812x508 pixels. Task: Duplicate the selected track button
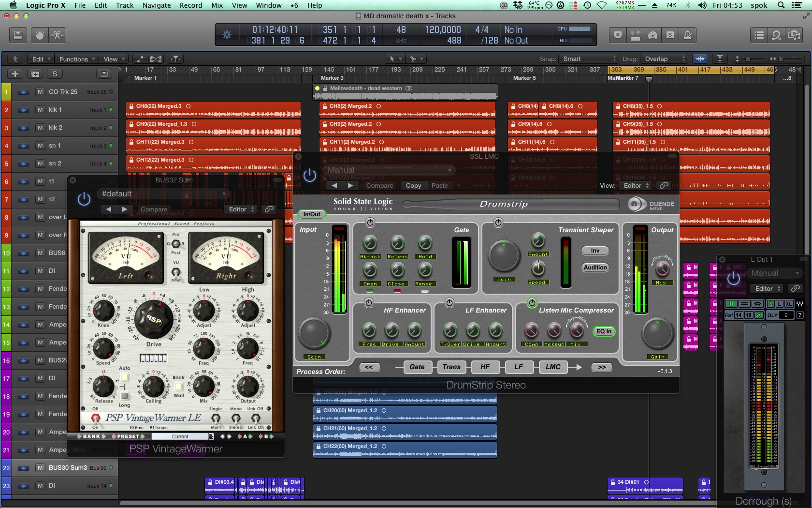(35, 74)
